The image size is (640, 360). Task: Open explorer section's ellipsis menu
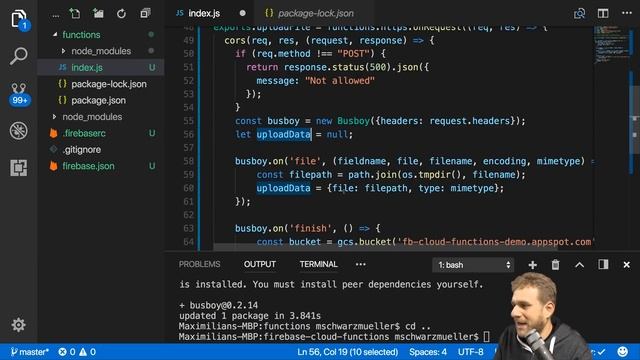tap(56, 16)
